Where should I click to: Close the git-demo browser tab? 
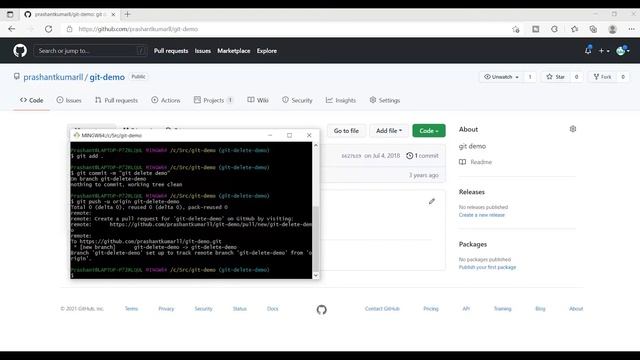113,14
